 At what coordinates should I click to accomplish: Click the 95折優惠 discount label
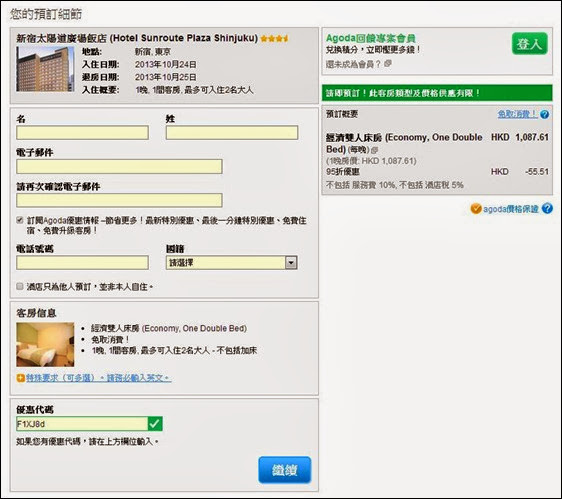(343, 172)
